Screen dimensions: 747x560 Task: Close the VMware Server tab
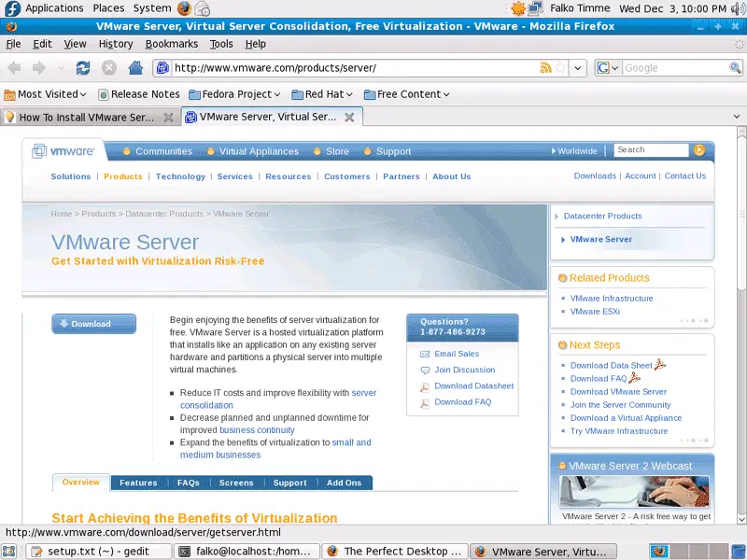coord(349,118)
